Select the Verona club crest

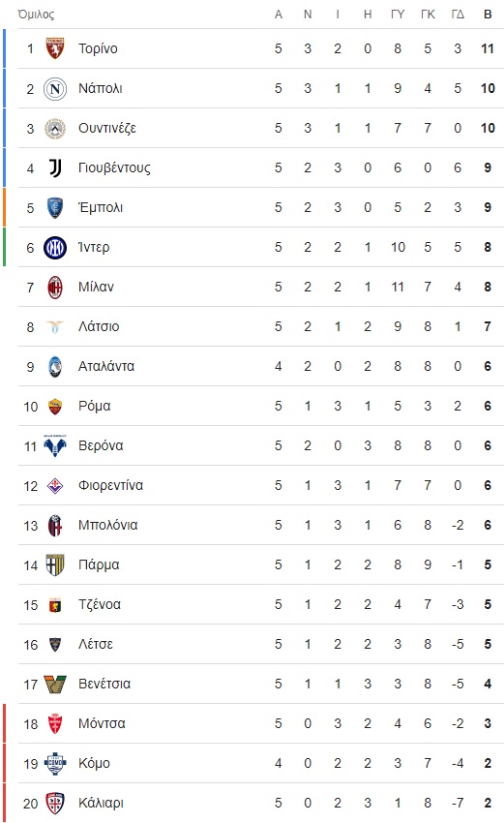click(x=55, y=446)
